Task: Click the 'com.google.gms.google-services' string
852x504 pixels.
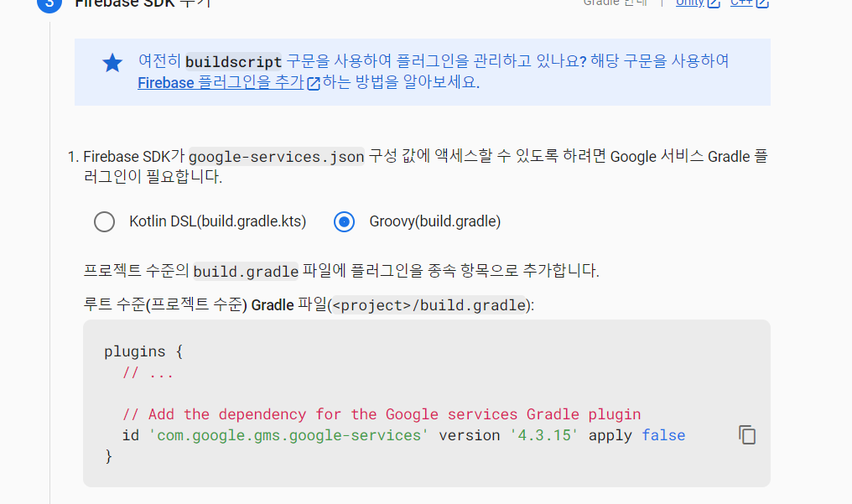Action: tap(288, 435)
